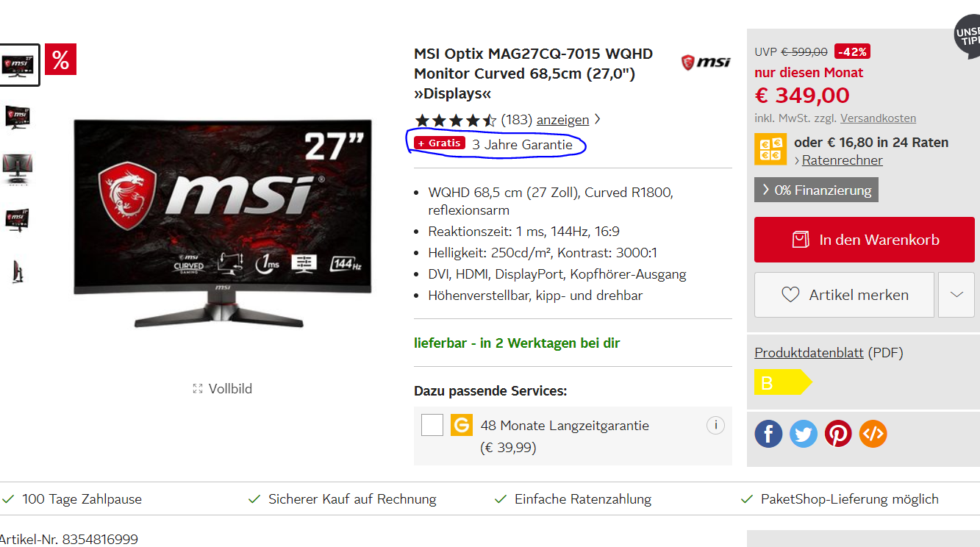The height and width of the screenshot is (547, 980).
Task: Click the large MSI monitor product image
Action: (222, 222)
